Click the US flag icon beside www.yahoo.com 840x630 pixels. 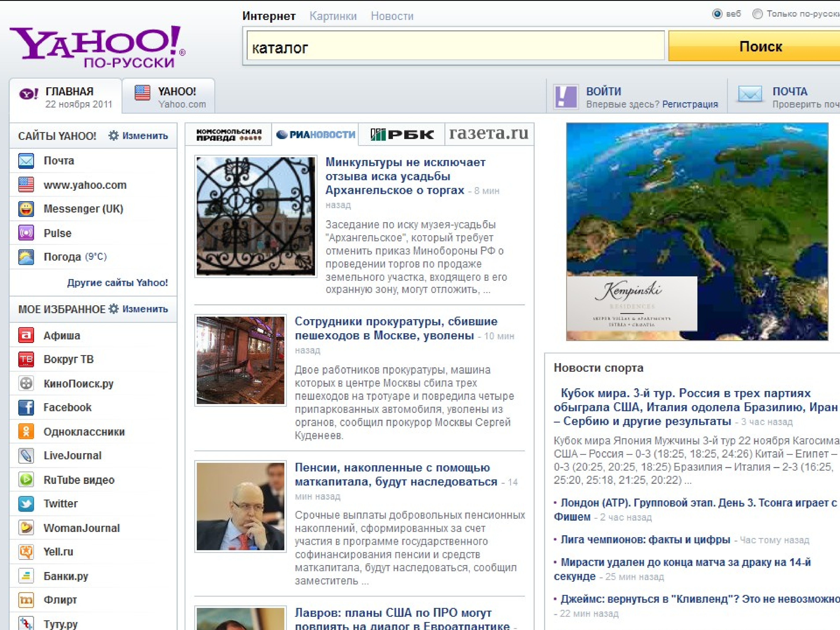(x=26, y=185)
